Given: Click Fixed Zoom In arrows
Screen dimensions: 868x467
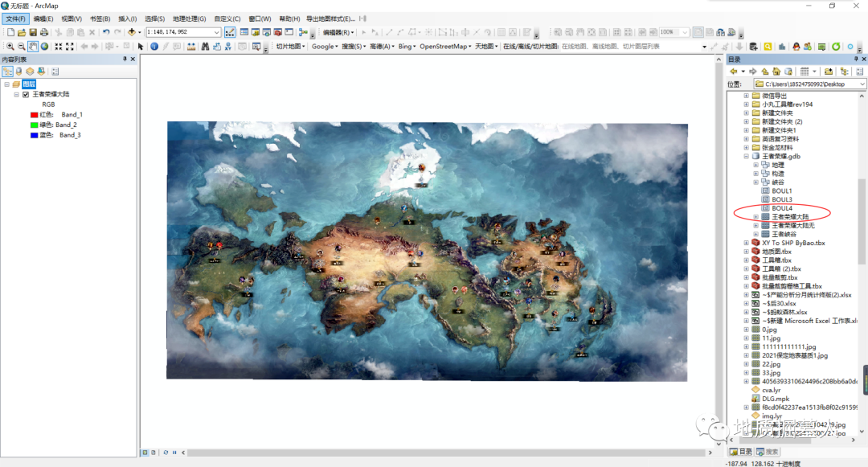Looking at the screenshot, I should pyautogui.click(x=58, y=47).
